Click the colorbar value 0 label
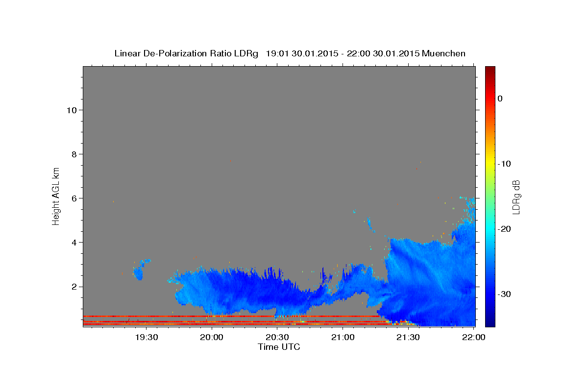This screenshot has width=588, height=392. click(500, 98)
